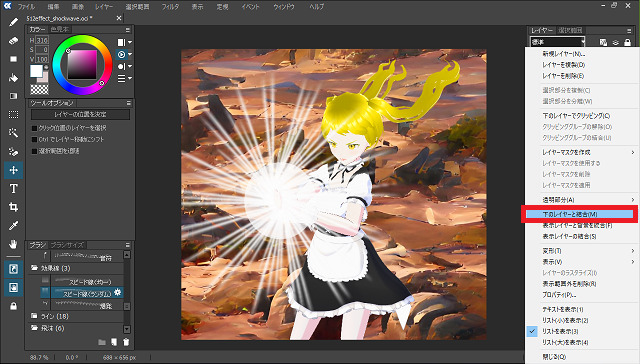Select the checkered transparent color swatch
The height and width of the screenshot is (364, 640).
click(39, 89)
